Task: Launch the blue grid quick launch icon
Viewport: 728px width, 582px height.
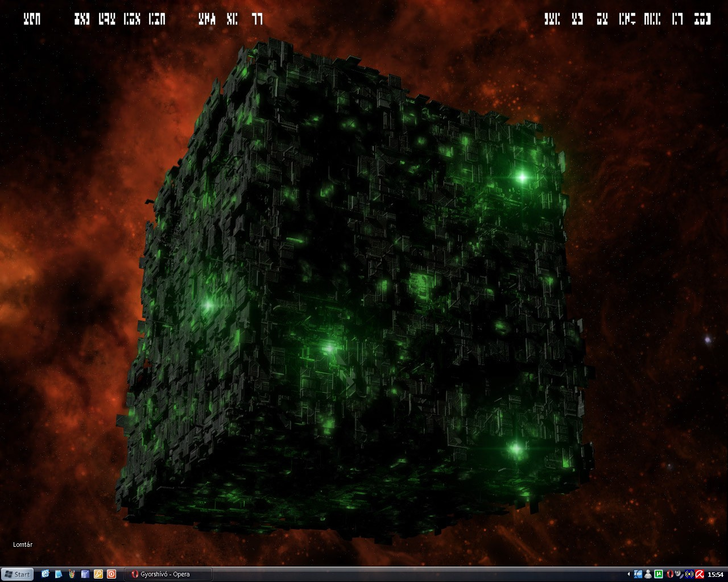Action: (x=85, y=574)
